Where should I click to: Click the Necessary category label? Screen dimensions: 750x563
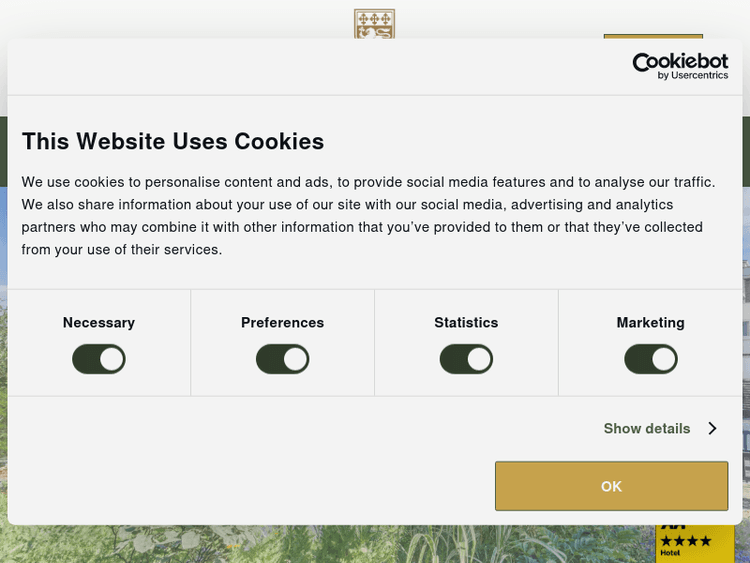click(99, 323)
